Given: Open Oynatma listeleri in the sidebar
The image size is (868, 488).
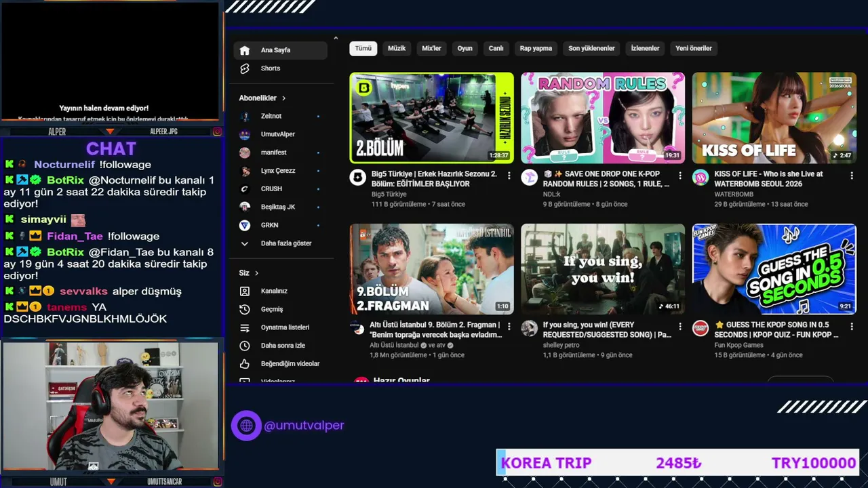Looking at the screenshot, I should point(281,327).
